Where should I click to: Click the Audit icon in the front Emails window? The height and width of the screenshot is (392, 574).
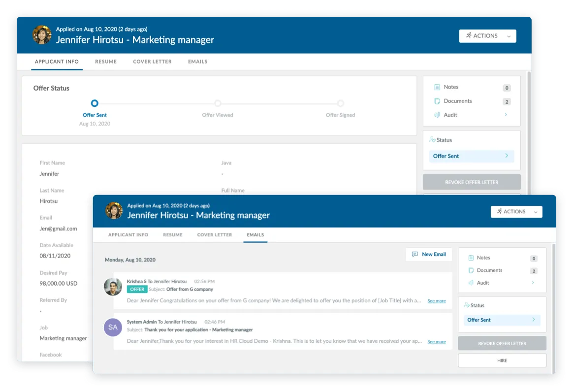471,283
